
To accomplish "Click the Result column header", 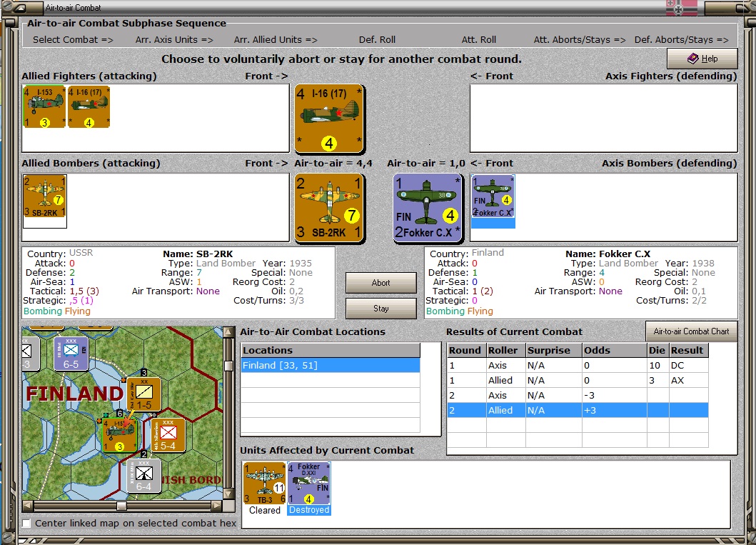I will (x=688, y=351).
